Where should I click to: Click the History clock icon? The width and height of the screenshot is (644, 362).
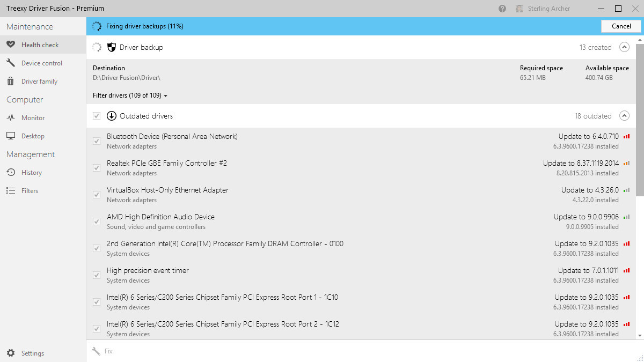[x=11, y=173]
